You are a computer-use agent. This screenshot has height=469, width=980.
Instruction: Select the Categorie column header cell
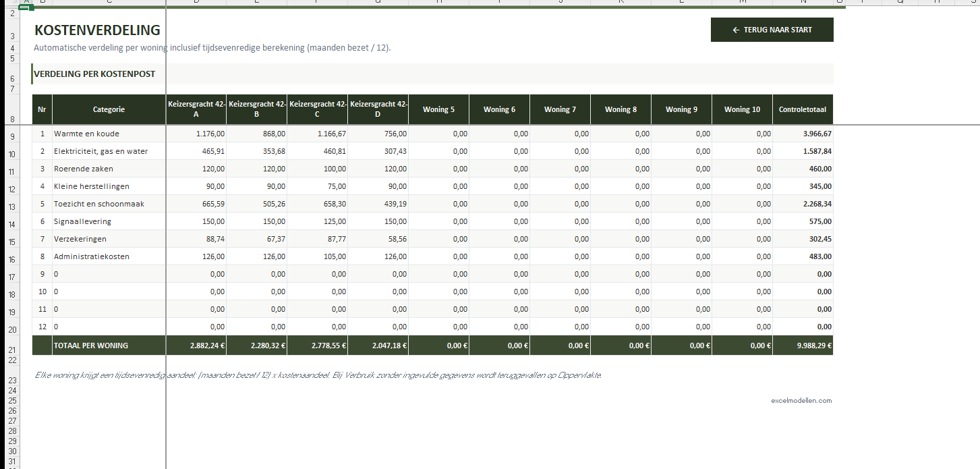(x=109, y=109)
